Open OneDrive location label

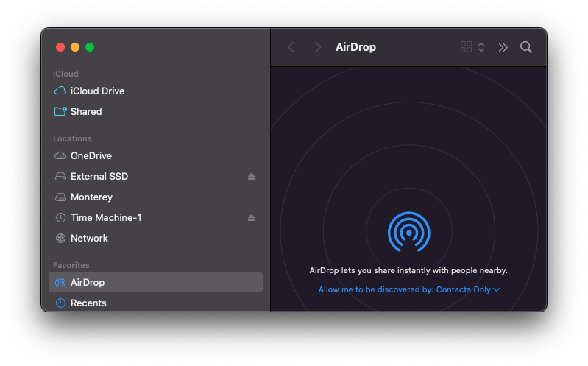(91, 156)
